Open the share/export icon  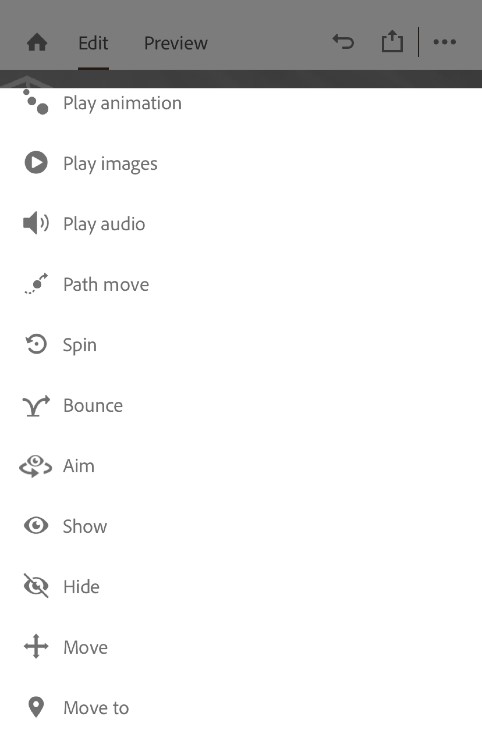point(392,41)
